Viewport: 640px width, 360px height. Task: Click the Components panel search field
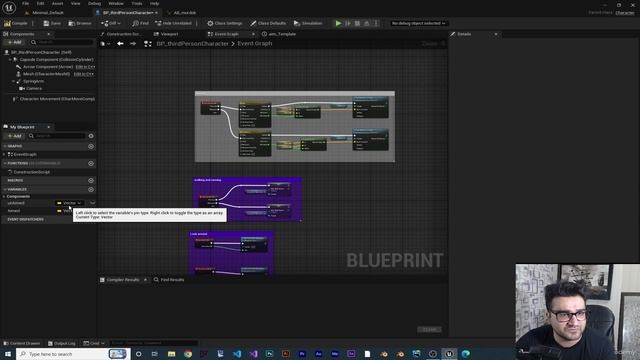point(62,42)
